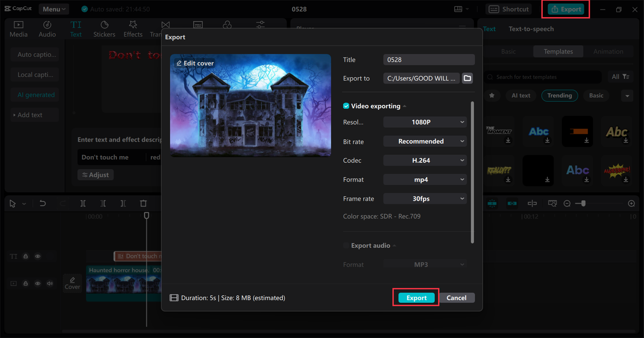This screenshot has height=338, width=644.
Task: Click the top-bar Export button
Action: click(566, 9)
